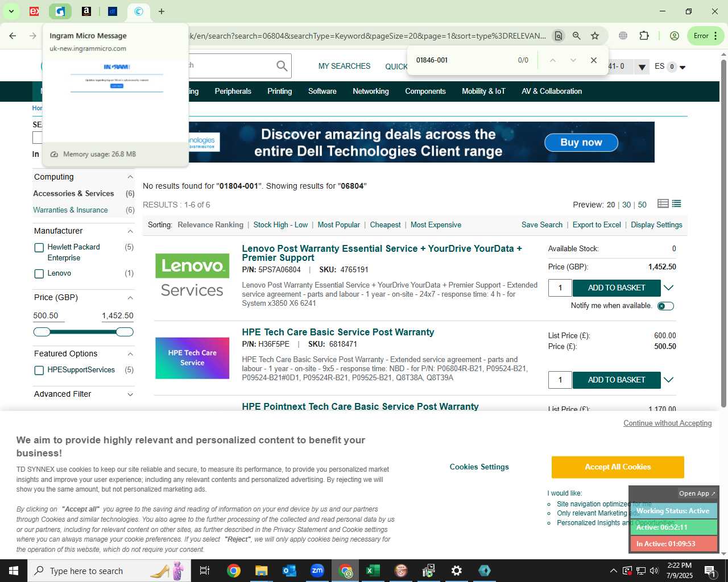Bookmark this page with the star icon
The width and height of the screenshot is (728, 582).
pyautogui.click(x=595, y=36)
